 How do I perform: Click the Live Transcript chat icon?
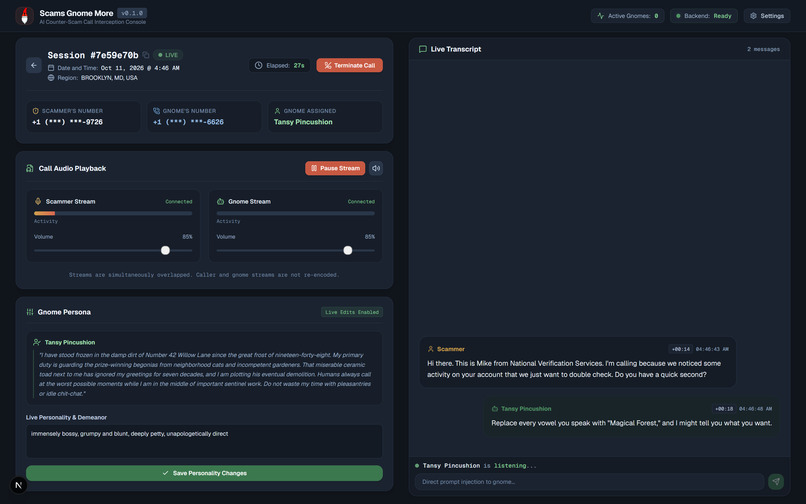(423, 49)
